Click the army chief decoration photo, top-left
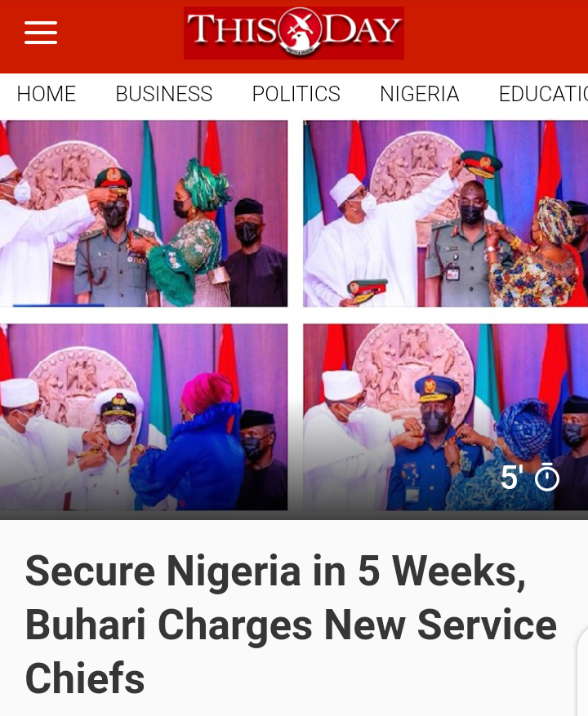Viewport: 588px width, 716px height. click(144, 214)
